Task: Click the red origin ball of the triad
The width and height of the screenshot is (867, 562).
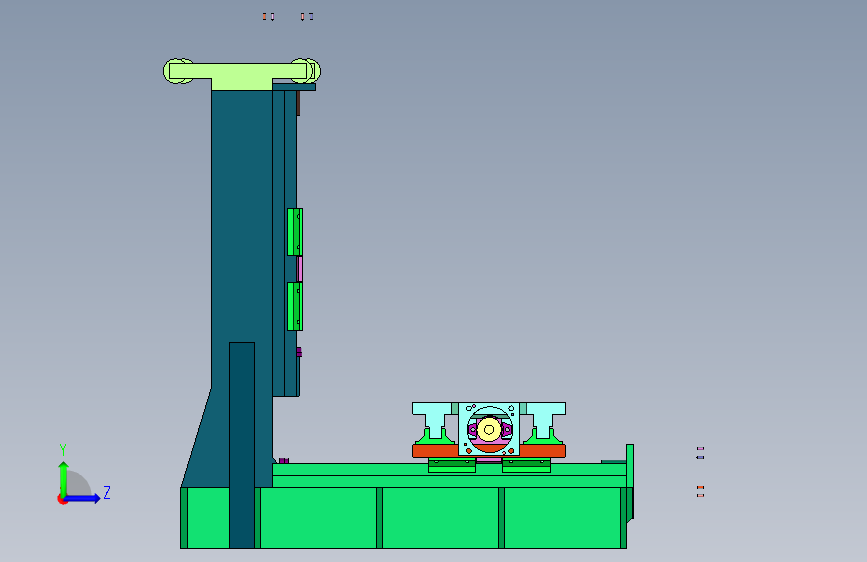Action: click(62, 499)
